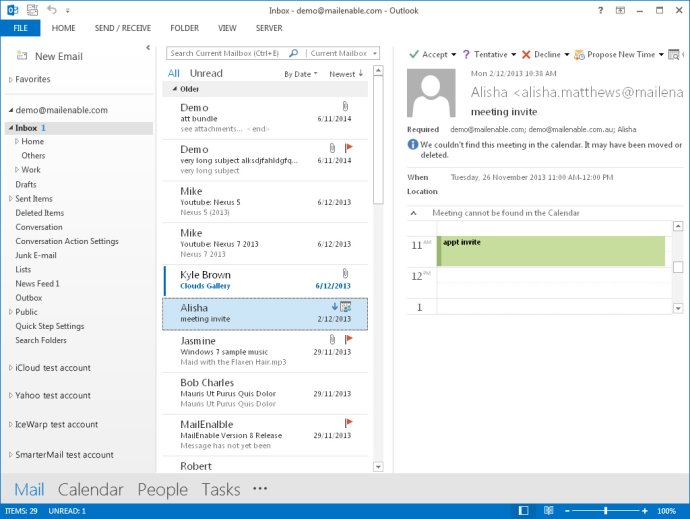Select the appt invite calendar block
Screen dimensions: 690x519
551,251
